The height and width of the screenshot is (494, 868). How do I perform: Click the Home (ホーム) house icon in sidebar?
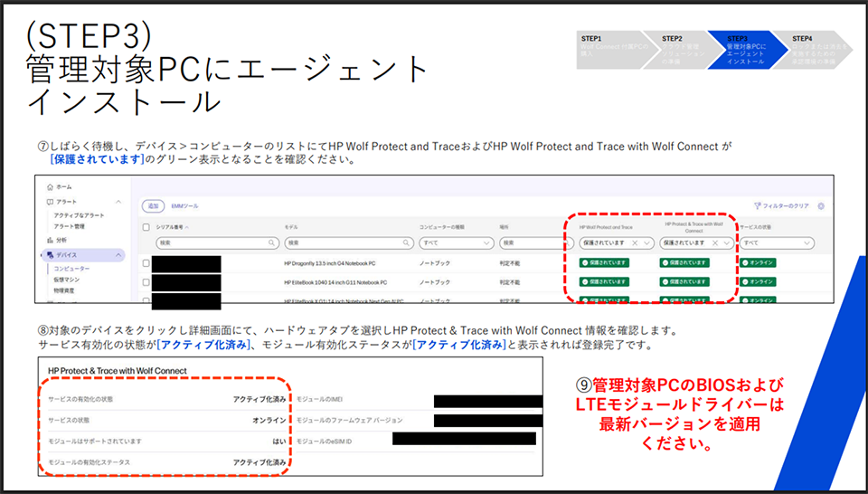(x=51, y=187)
